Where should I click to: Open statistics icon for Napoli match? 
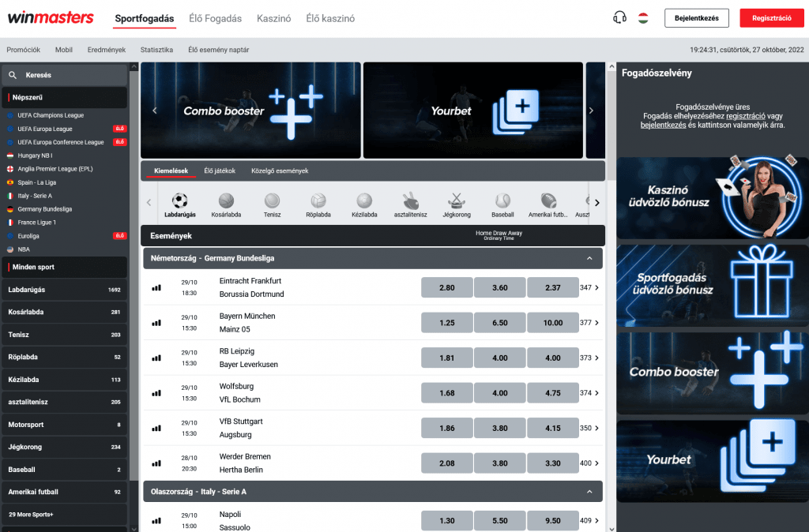(x=156, y=521)
